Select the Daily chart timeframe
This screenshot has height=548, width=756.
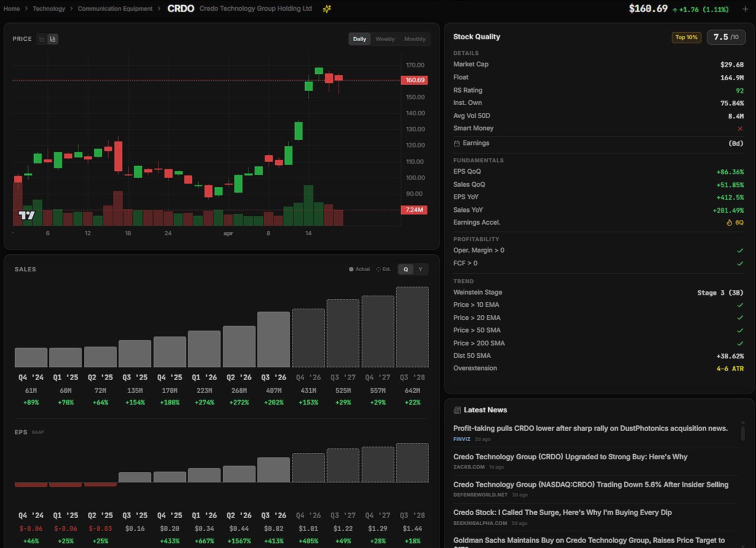point(360,39)
